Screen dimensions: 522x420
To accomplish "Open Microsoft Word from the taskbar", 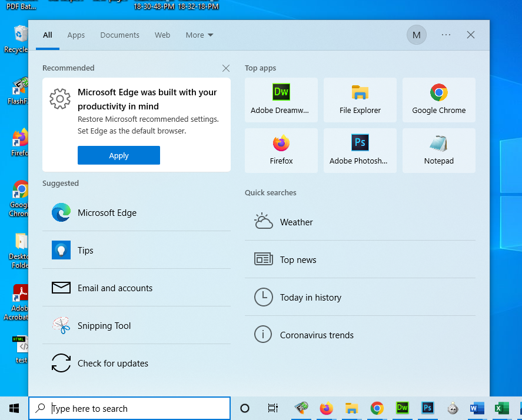I will 477,408.
